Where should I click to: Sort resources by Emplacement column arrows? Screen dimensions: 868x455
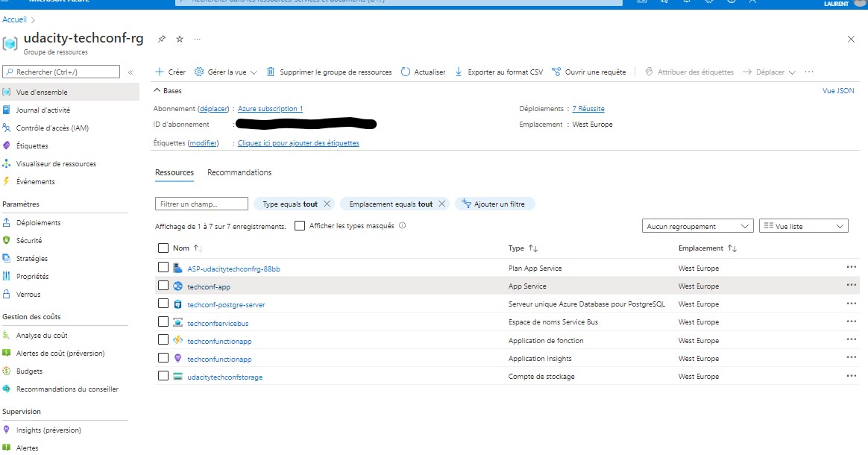[732, 248]
